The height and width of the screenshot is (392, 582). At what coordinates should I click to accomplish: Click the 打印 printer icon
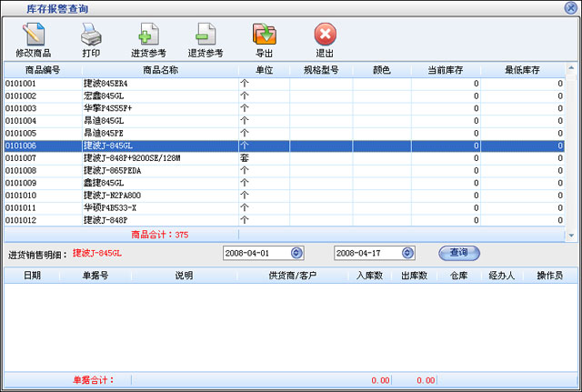coord(91,40)
